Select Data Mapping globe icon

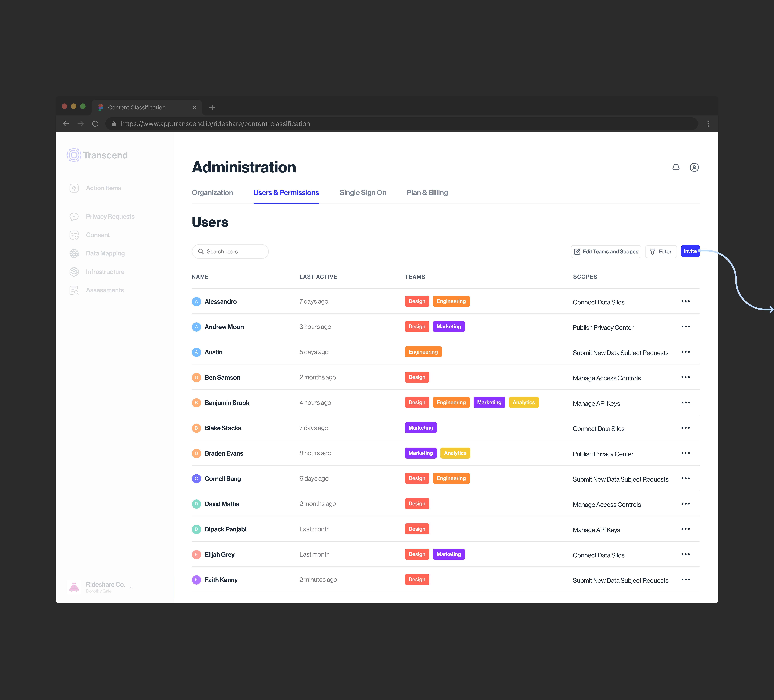74,253
